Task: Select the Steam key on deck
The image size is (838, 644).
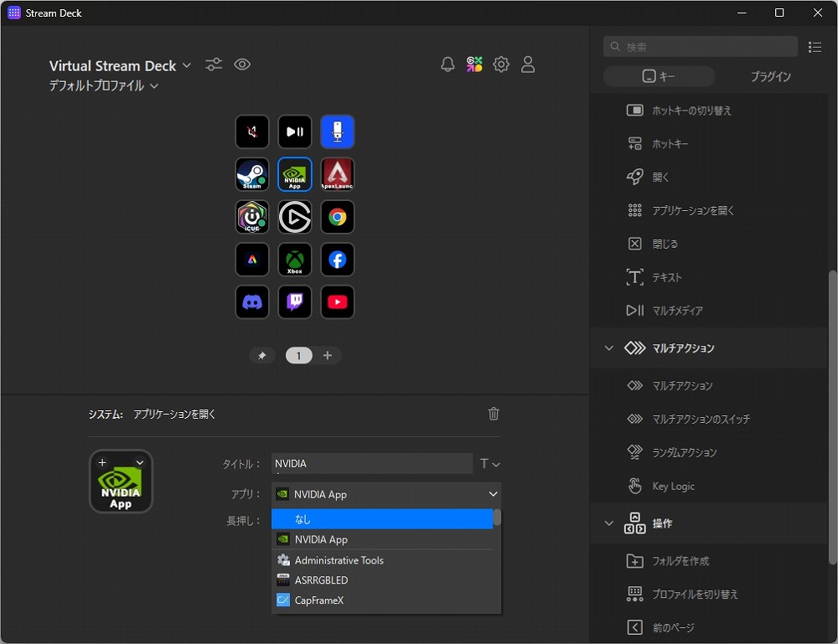Action: [x=252, y=174]
